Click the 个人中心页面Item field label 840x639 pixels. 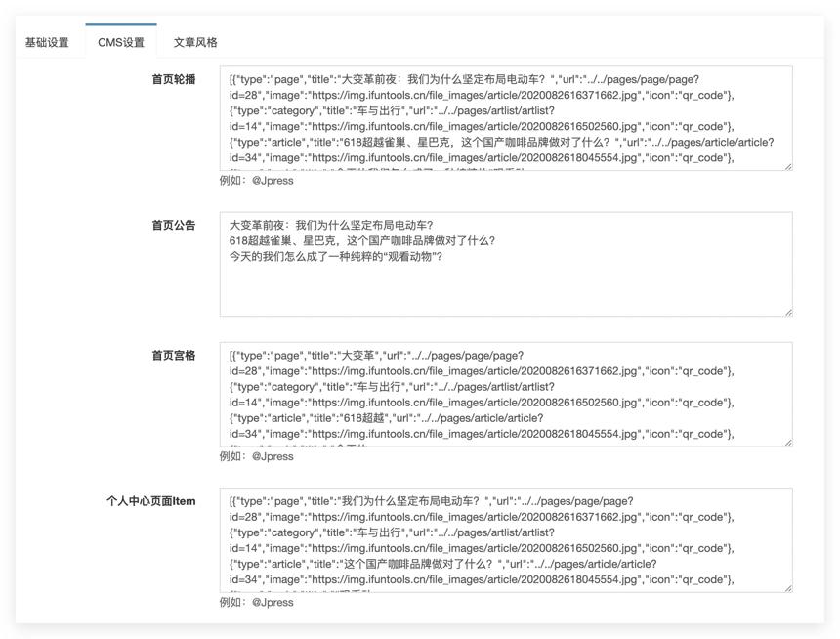tap(151, 501)
